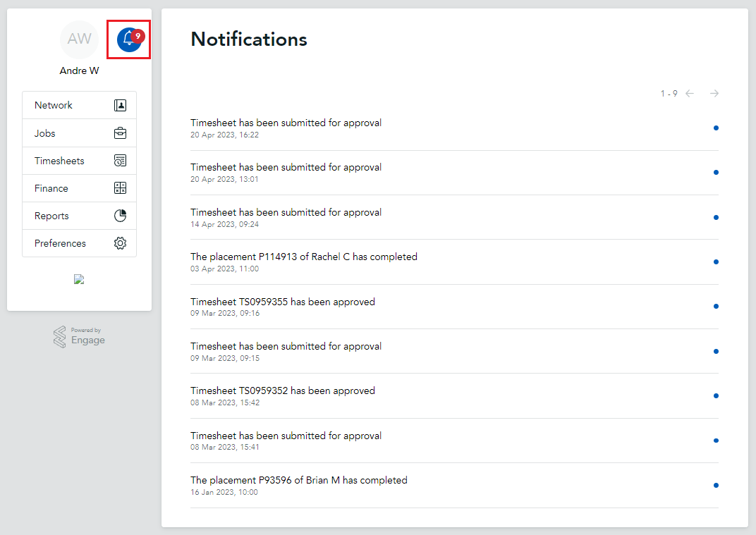
Task: Open the Timesheets menu item
Action: pyautogui.click(x=59, y=161)
